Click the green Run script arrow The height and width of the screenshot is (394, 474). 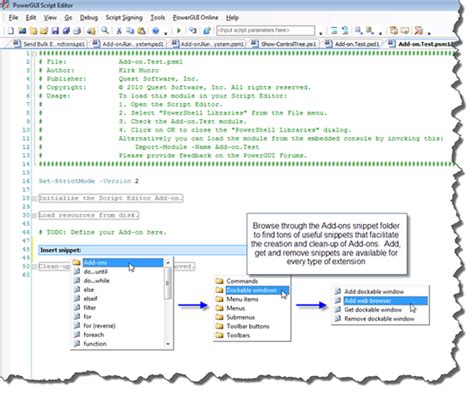[179, 31]
